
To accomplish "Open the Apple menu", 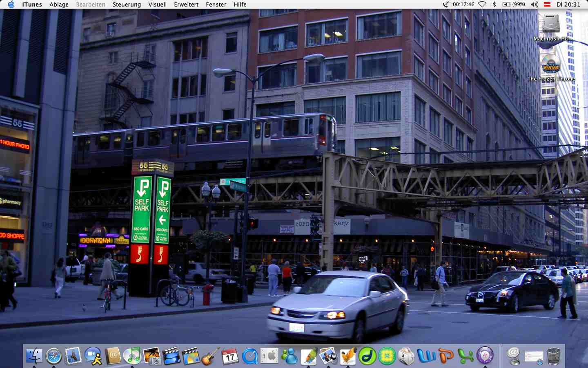I will point(11,4).
